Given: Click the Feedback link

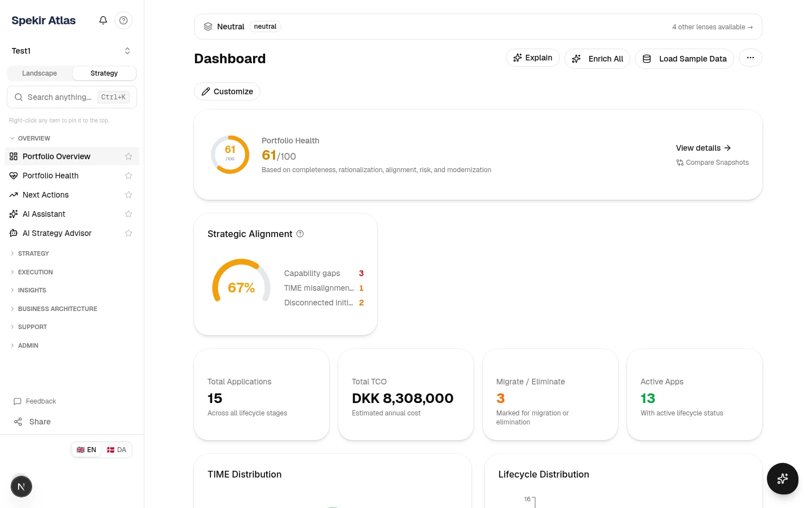Looking at the screenshot, I should [x=35, y=401].
